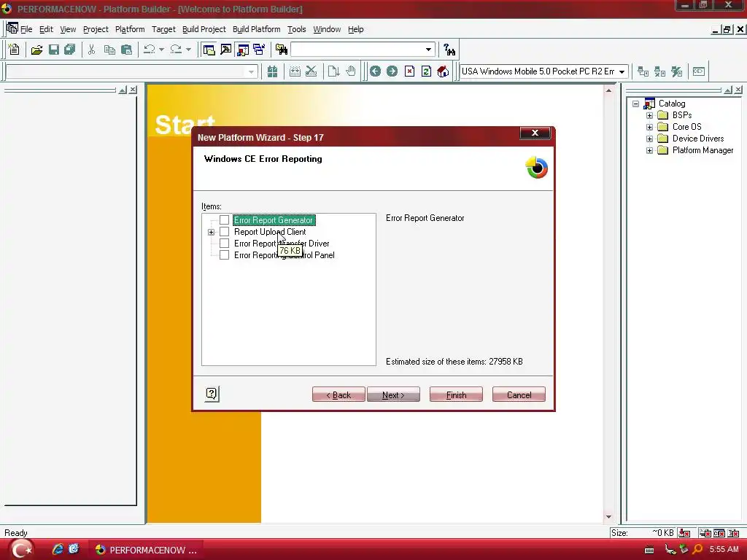The width and height of the screenshot is (747, 560).
Task: Expand the Report Upload Client tree node
Action: click(x=211, y=233)
